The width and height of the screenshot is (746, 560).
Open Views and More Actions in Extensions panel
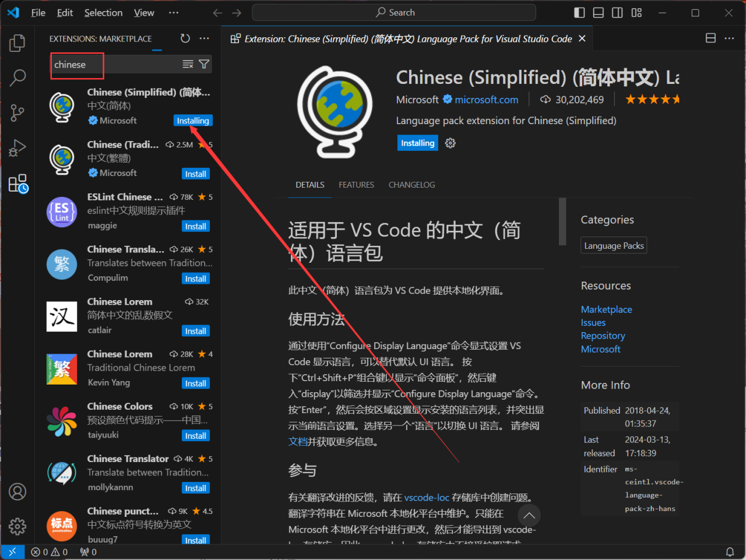coord(204,38)
